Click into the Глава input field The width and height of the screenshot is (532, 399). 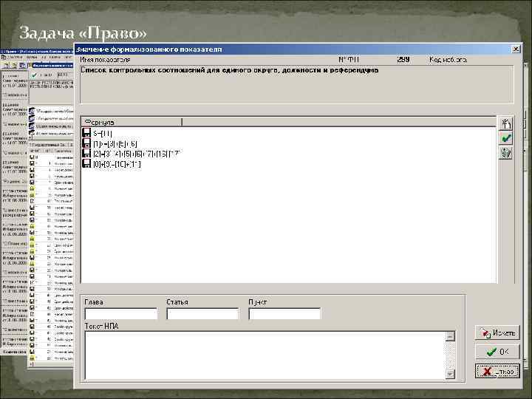(121, 313)
